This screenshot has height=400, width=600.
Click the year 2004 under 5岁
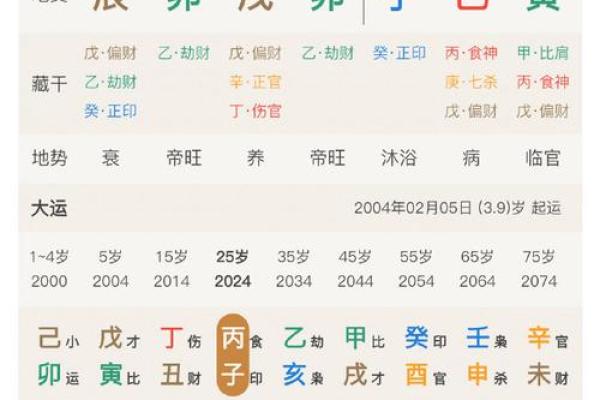111,282
